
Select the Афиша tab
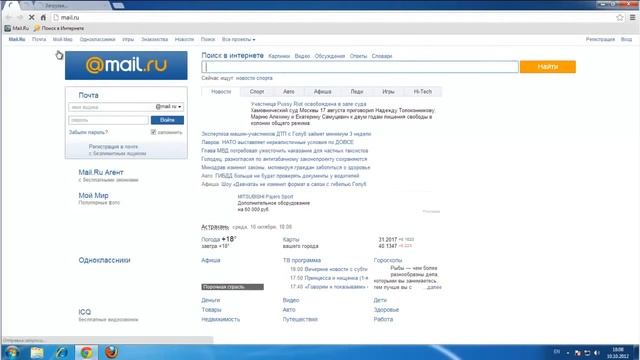click(322, 92)
